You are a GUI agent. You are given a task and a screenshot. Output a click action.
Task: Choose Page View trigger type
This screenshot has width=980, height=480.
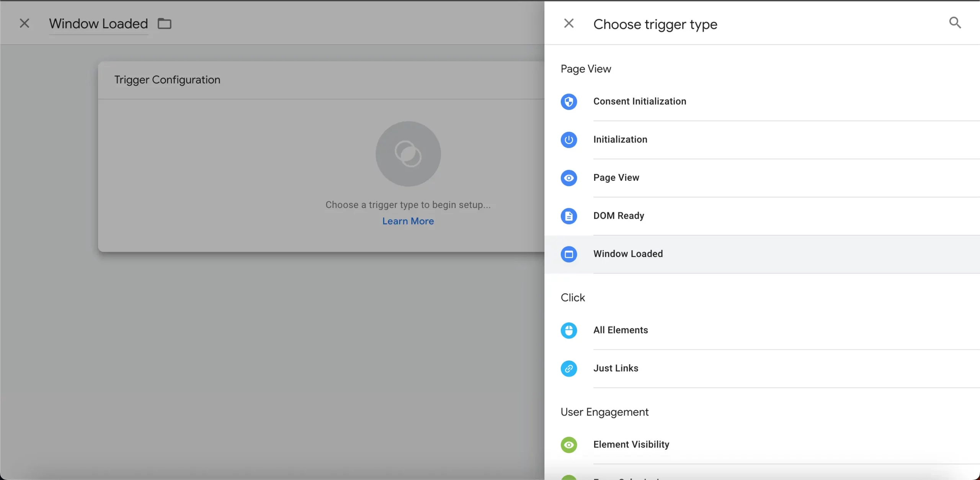coord(762,178)
